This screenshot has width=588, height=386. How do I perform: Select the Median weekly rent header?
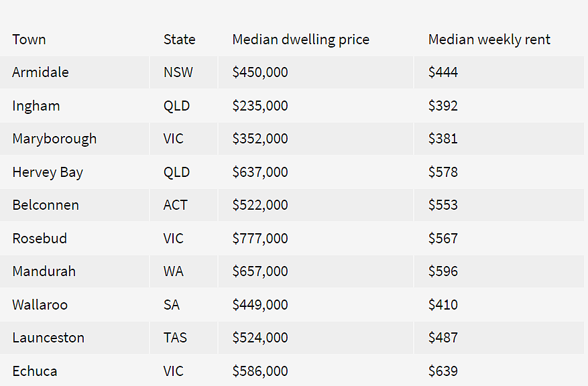click(x=489, y=40)
